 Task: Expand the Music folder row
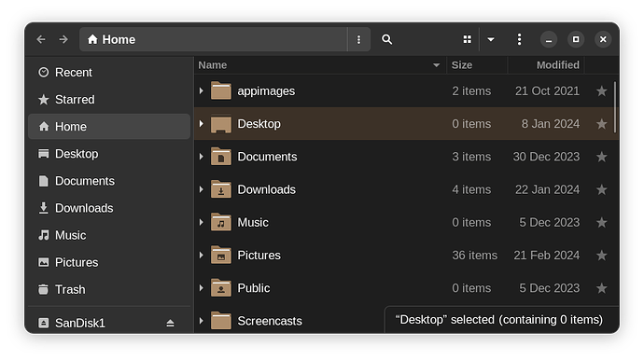coord(202,222)
